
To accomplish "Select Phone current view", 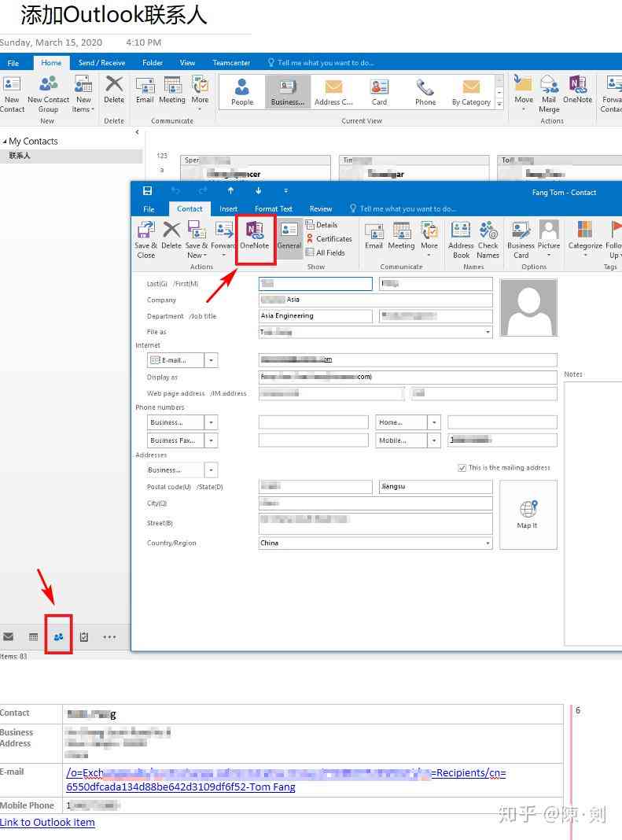I will click(425, 92).
